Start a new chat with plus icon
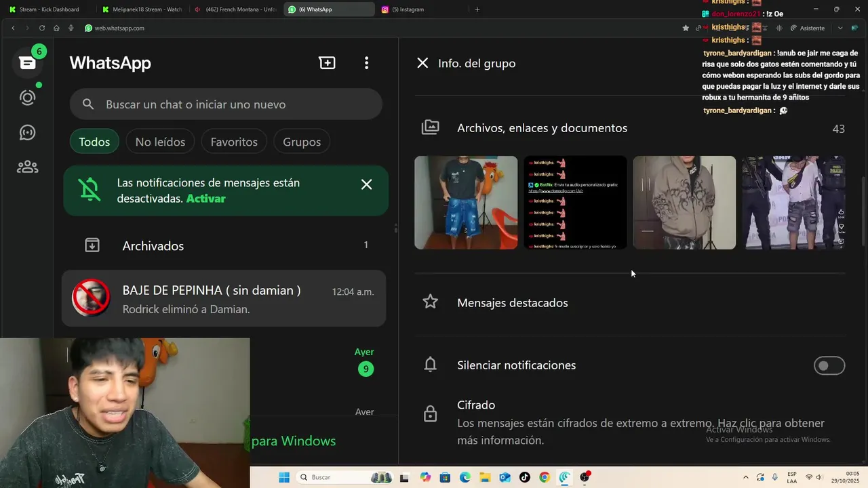 [327, 63]
